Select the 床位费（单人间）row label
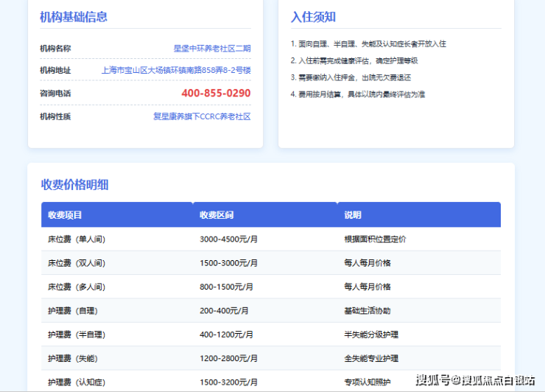This screenshot has height=392, width=545. pos(77,239)
